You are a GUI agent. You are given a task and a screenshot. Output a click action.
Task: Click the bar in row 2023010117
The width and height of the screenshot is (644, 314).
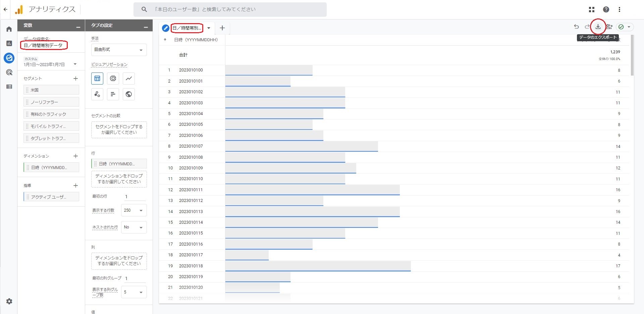(x=247, y=255)
